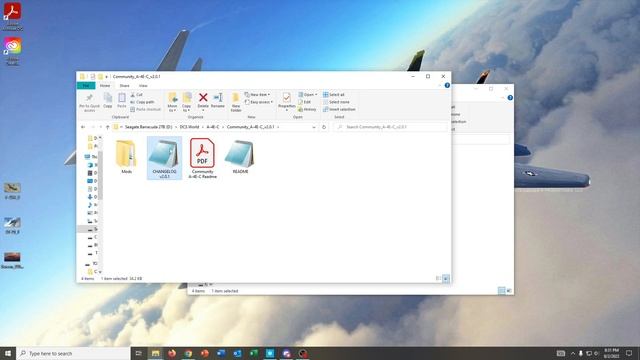
Task: Open the address bar history dropdown
Action: (x=314, y=127)
